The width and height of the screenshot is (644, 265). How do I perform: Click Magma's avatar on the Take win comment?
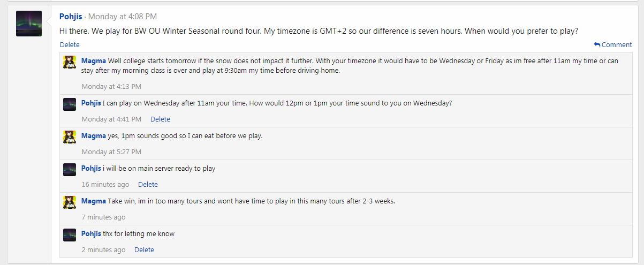70,202
